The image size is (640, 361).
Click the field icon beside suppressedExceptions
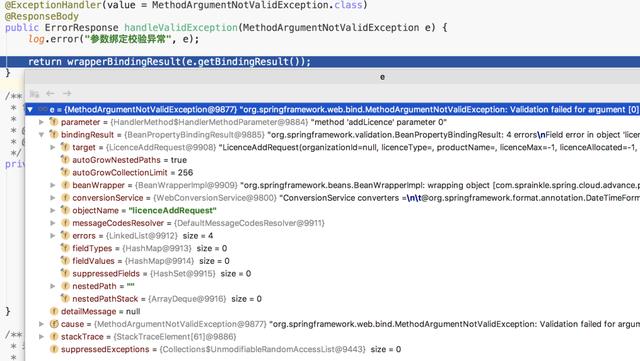53,349
